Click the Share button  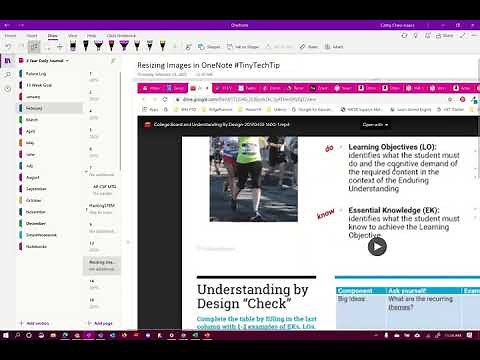tap(445, 35)
